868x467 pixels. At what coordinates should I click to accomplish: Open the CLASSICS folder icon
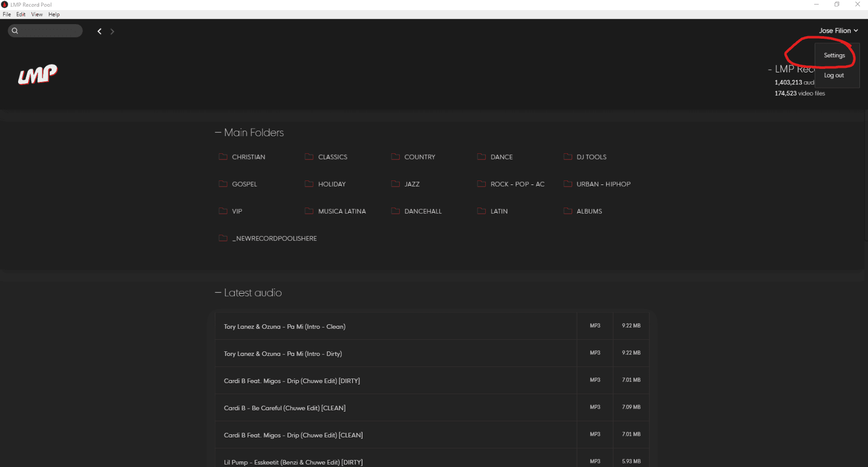coord(309,157)
